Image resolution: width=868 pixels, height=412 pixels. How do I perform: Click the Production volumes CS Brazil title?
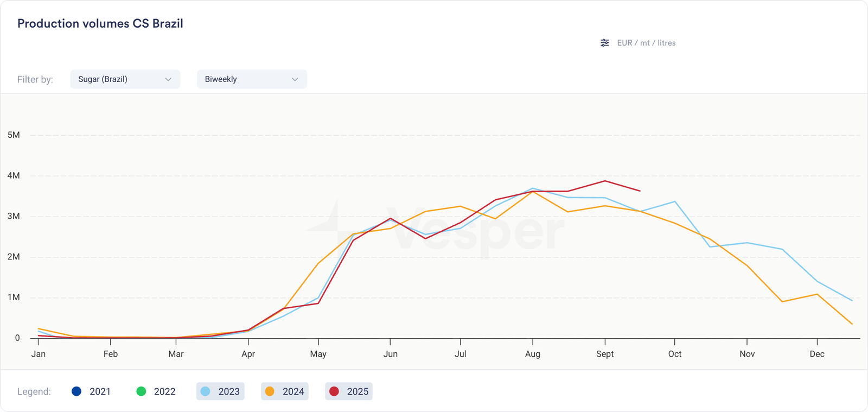(100, 24)
